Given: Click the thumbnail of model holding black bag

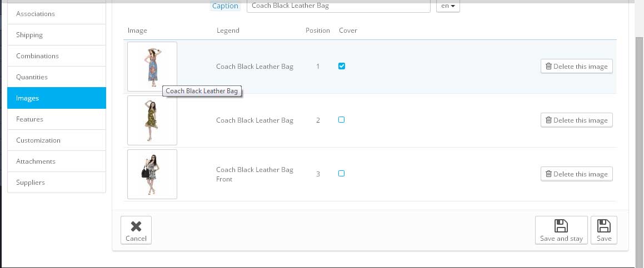Looking at the screenshot, I should tap(152, 174).
